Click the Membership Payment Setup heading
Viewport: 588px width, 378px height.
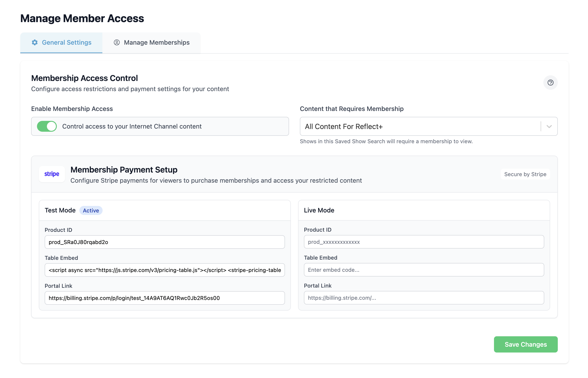[x=124, y=169]
